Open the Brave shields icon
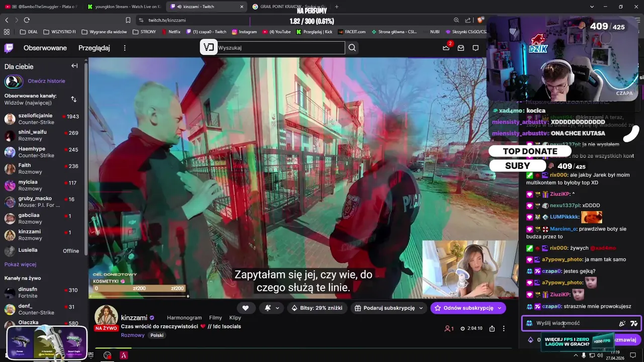 click(480, 20)
